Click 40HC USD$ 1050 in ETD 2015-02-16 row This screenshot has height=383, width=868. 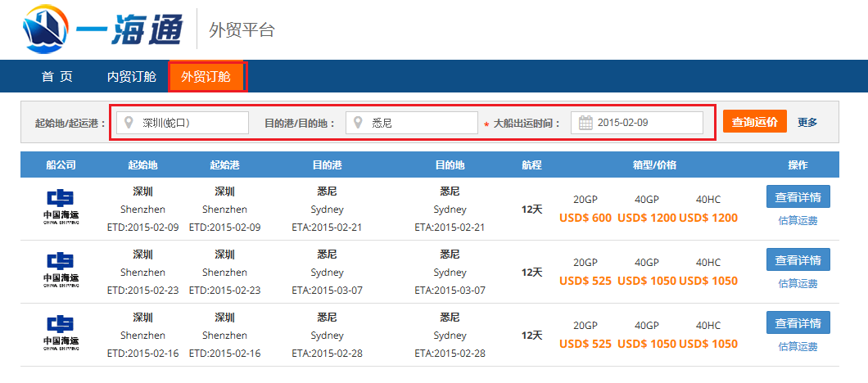708,345
